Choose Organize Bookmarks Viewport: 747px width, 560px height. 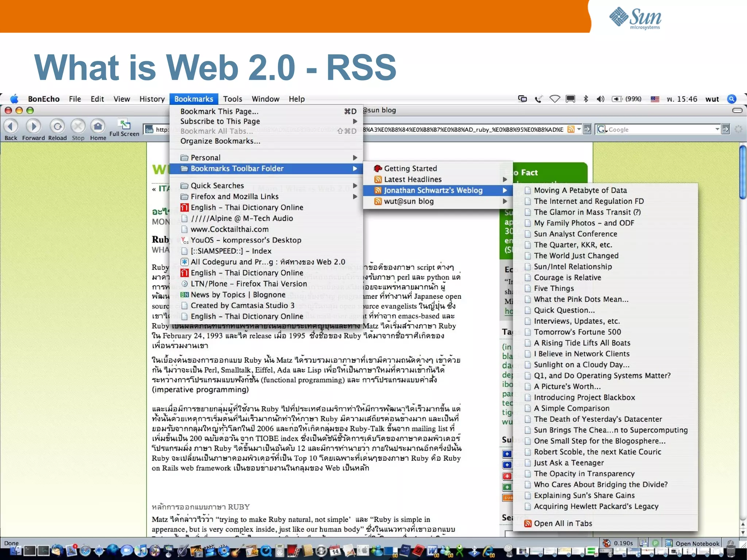click(266, 141)
